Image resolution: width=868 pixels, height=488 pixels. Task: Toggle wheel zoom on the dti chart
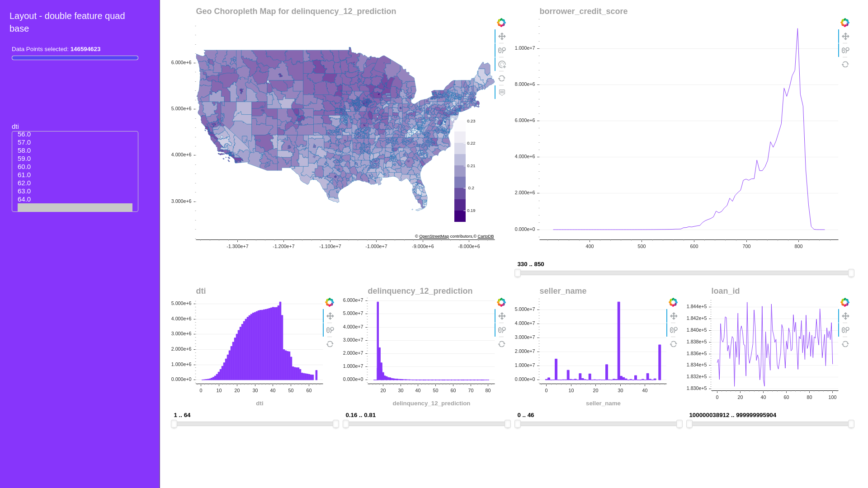(x=330, y=330)
